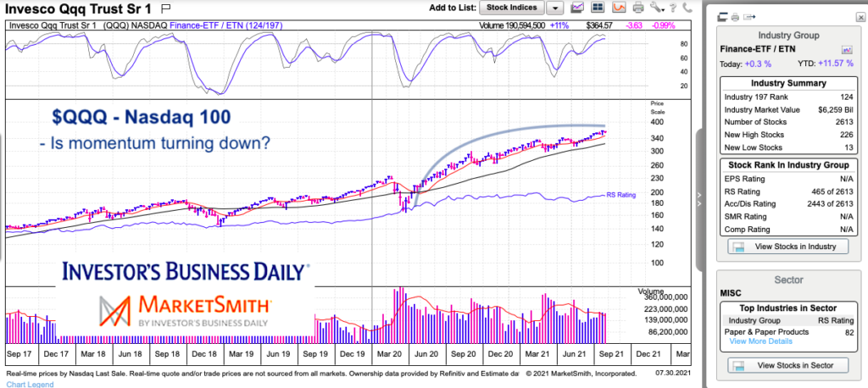
Task: Click the panel window icon in side panel
Action: click(722, 17)
